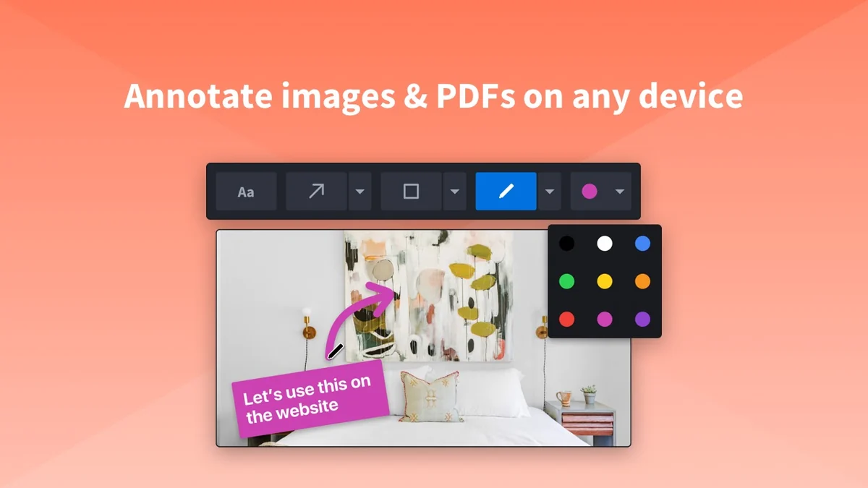
Task: Open the color dropdown arrow
Action: pos(620,192)
